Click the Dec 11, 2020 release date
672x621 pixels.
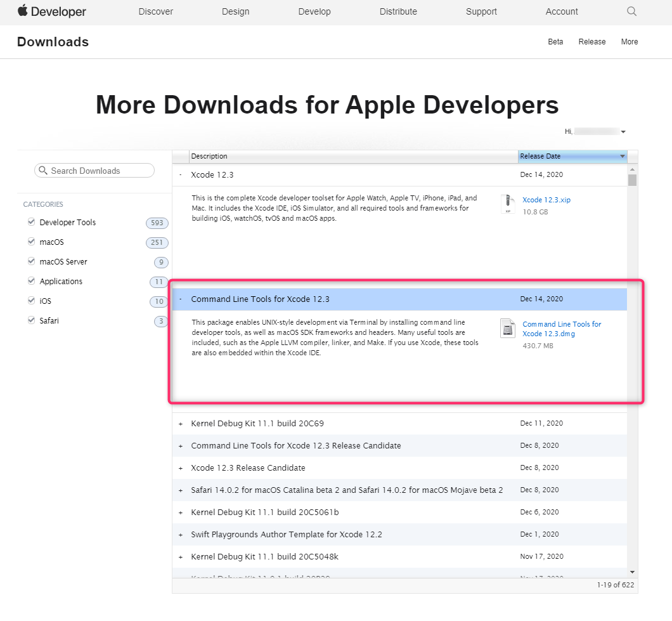coord(541,423)
